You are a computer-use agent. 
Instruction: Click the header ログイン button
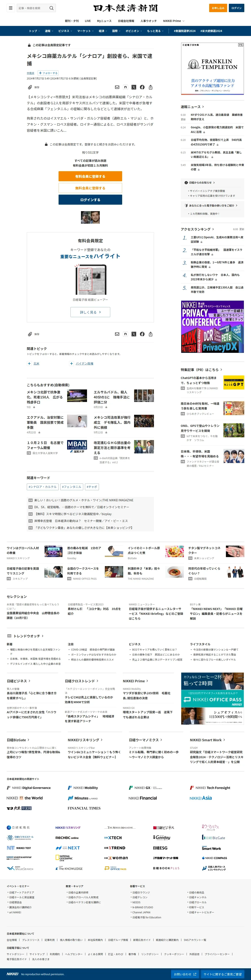(237, 8)
